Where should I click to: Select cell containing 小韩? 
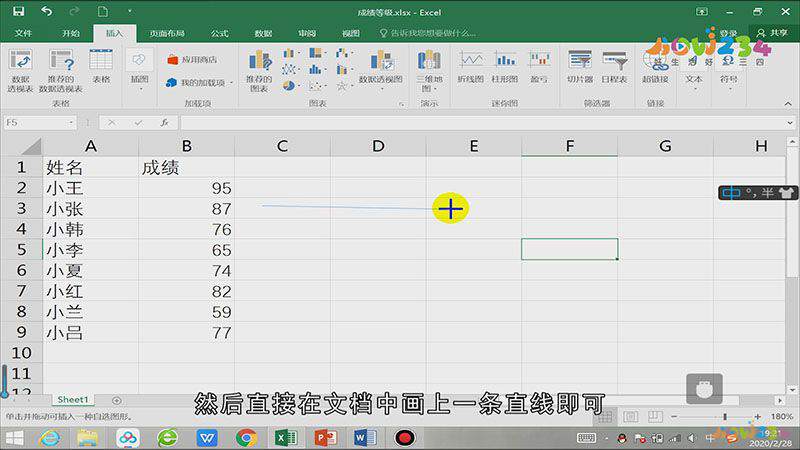(91, 230)
